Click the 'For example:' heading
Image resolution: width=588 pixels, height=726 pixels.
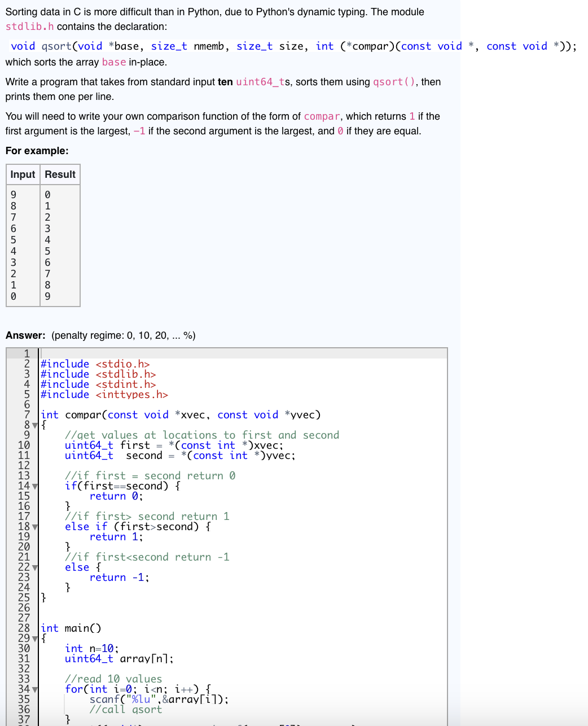pos(37,151)
